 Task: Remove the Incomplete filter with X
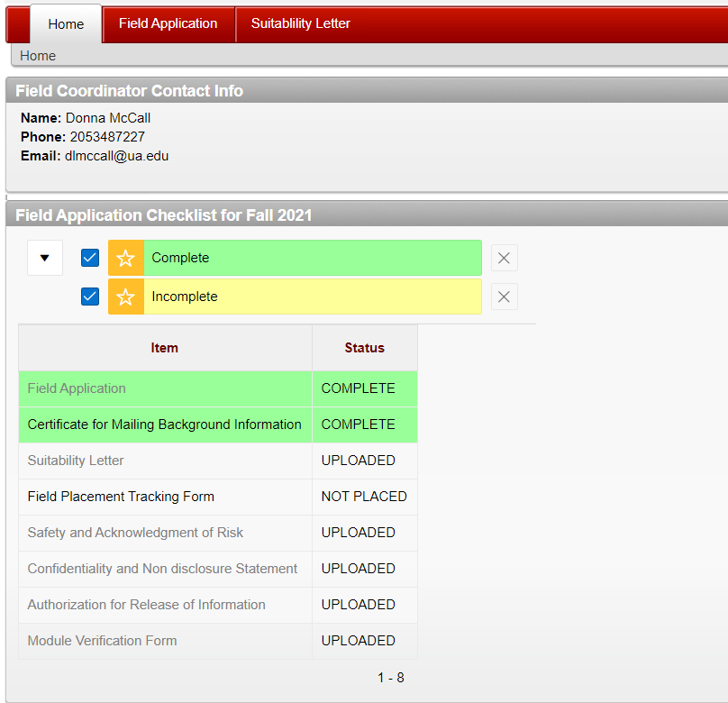[504, 297]
